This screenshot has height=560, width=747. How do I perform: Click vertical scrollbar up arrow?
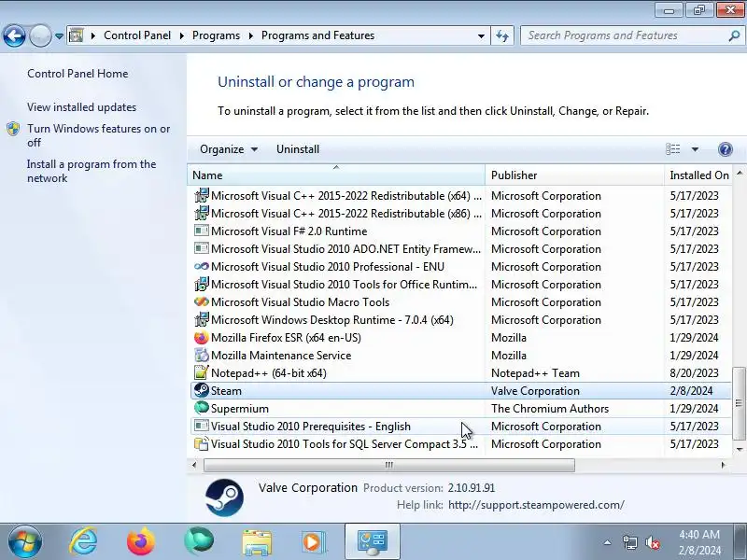739,174
